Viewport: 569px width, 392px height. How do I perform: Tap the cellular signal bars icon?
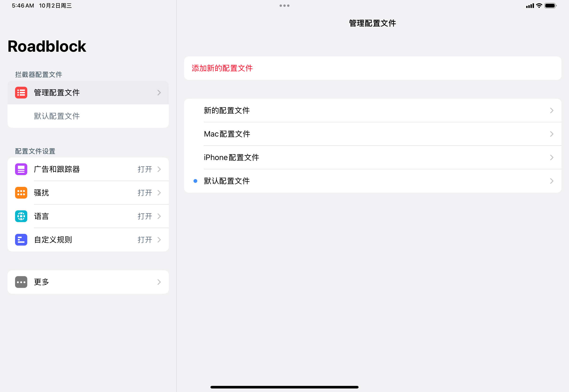click(x=530, y=6)
